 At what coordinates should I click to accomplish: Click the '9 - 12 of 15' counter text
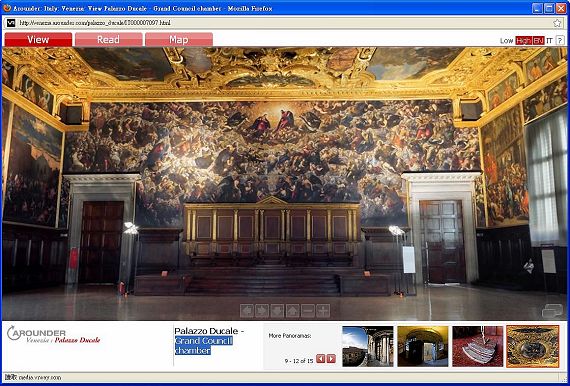point(299,361)
